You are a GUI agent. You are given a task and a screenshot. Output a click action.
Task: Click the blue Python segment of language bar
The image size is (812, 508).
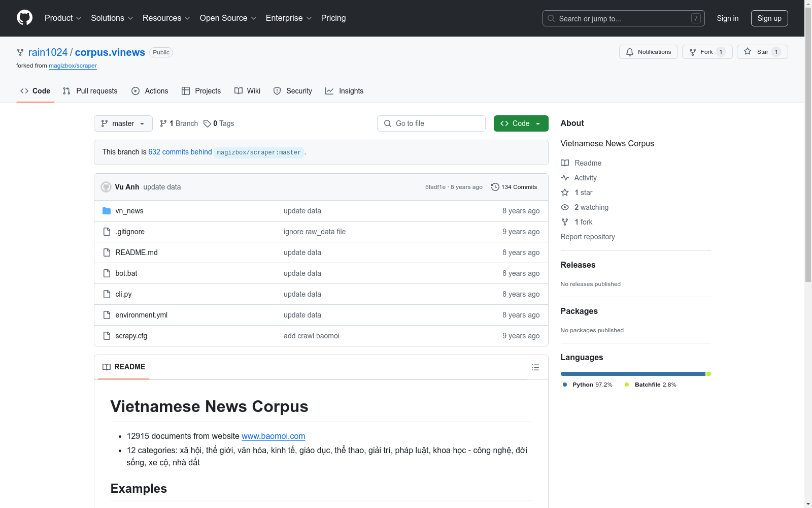click(x=633, y=374)
